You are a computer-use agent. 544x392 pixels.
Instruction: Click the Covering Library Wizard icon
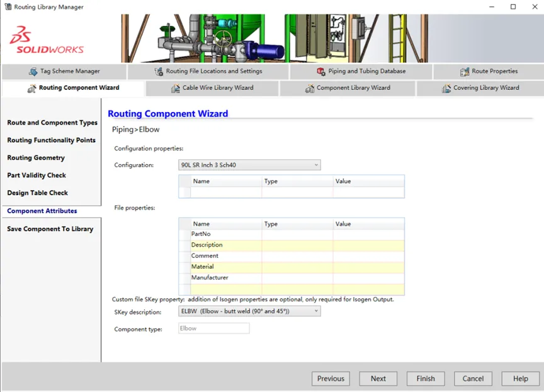click(446, 88)
